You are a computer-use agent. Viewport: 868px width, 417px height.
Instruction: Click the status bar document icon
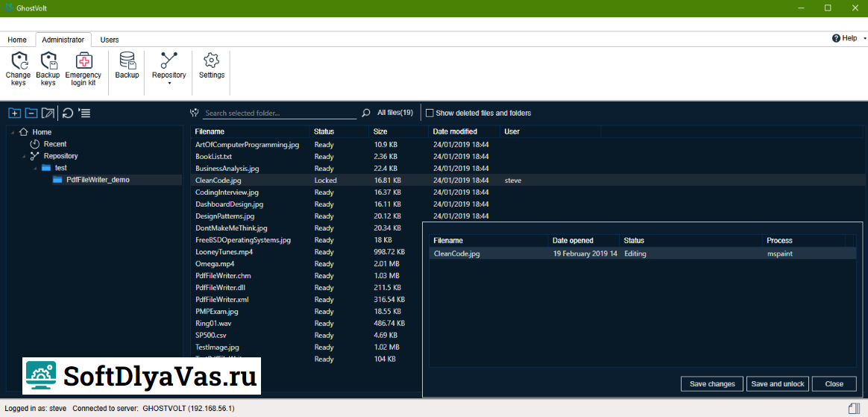(854, 408)
